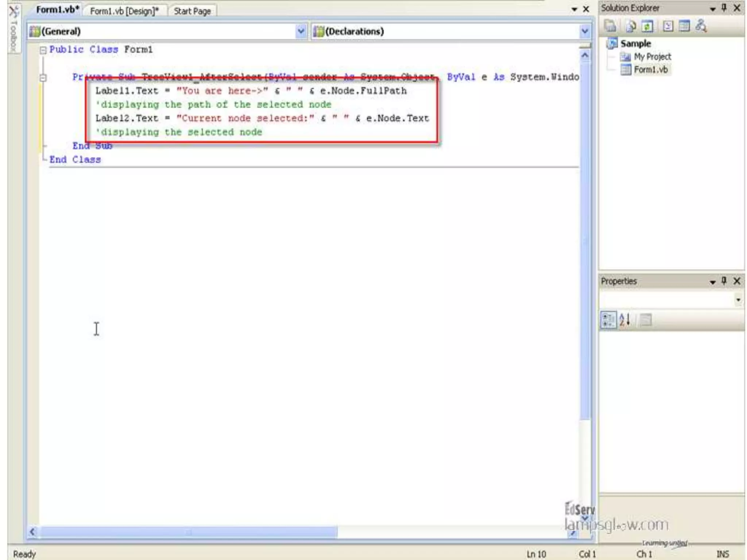747x560 pixels.
Task: Click comment 'displaying the selected node'
Action: point(179,132)
